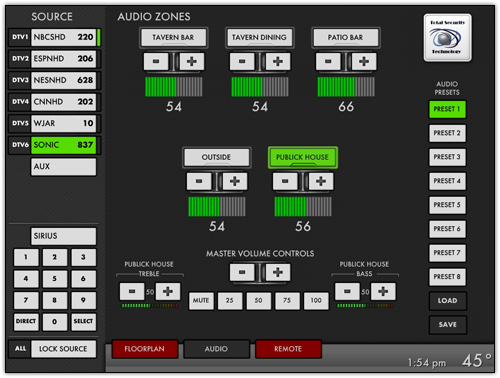This screenshot has height=378, width=500.
Task: Activate audio Preset 5
Action: click(x=447, y=205)
